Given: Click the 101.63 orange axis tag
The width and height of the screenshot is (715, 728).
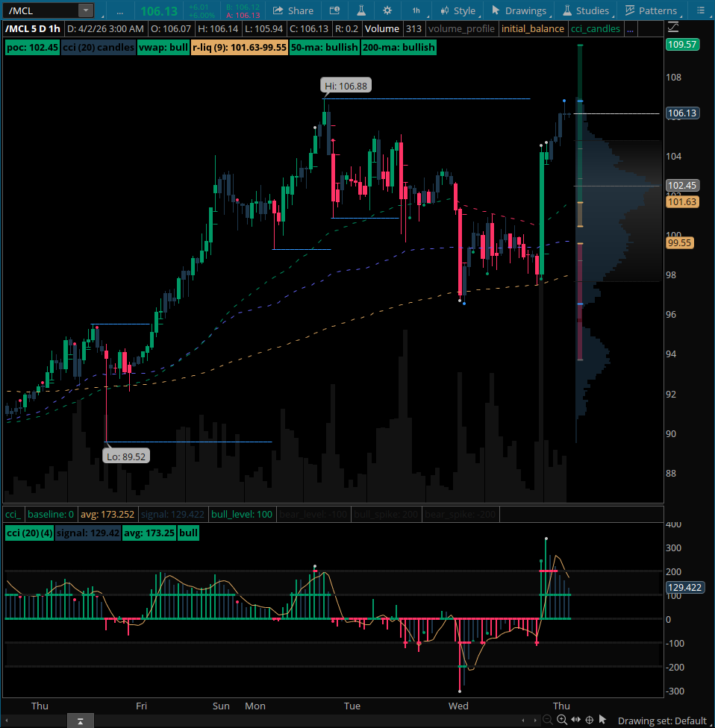Looking at the screenshot, I should 682,201.
